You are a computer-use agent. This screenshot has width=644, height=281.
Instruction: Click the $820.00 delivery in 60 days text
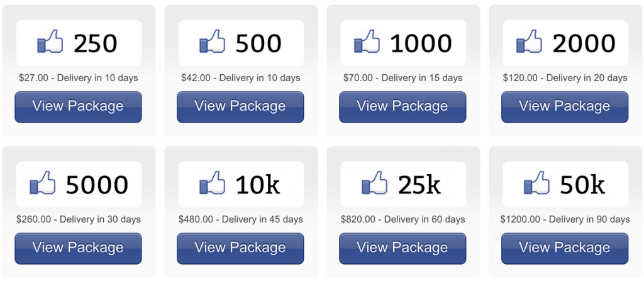403,219
